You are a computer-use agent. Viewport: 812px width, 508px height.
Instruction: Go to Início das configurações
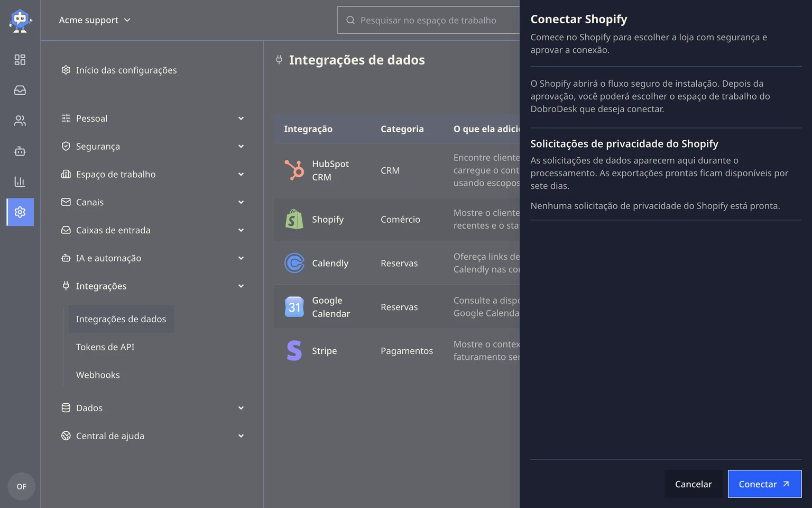click(x=119, y=70)
